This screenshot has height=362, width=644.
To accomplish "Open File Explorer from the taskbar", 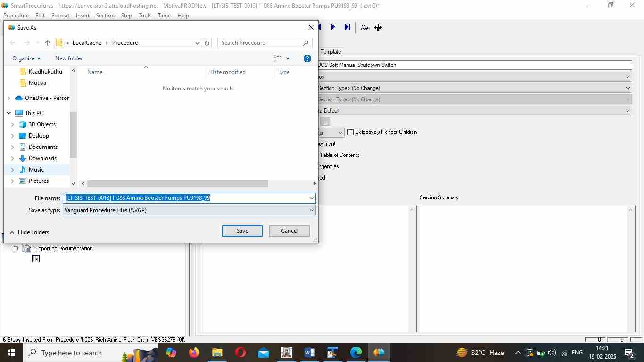I will (x=217, y=353).
